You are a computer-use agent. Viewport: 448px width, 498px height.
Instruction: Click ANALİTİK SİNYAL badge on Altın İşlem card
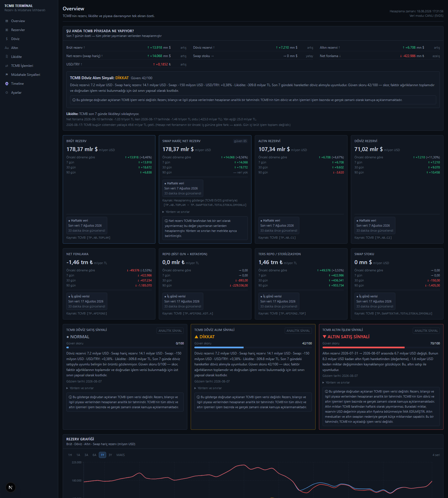click(426, 331)
